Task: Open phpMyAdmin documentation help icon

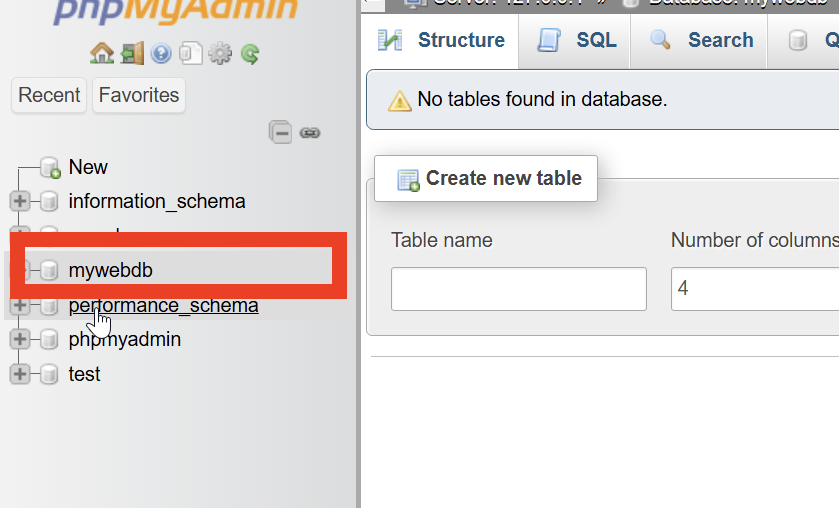Action: tap(161, 53)
